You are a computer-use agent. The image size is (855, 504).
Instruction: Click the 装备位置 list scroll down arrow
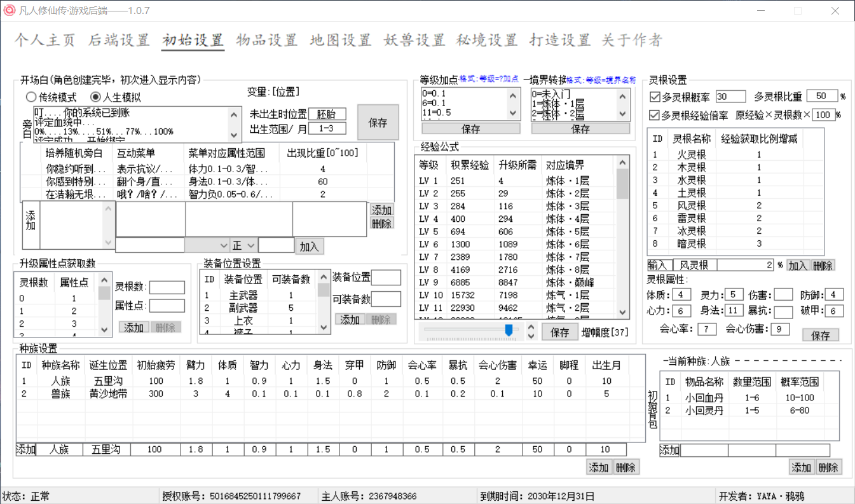324,328
